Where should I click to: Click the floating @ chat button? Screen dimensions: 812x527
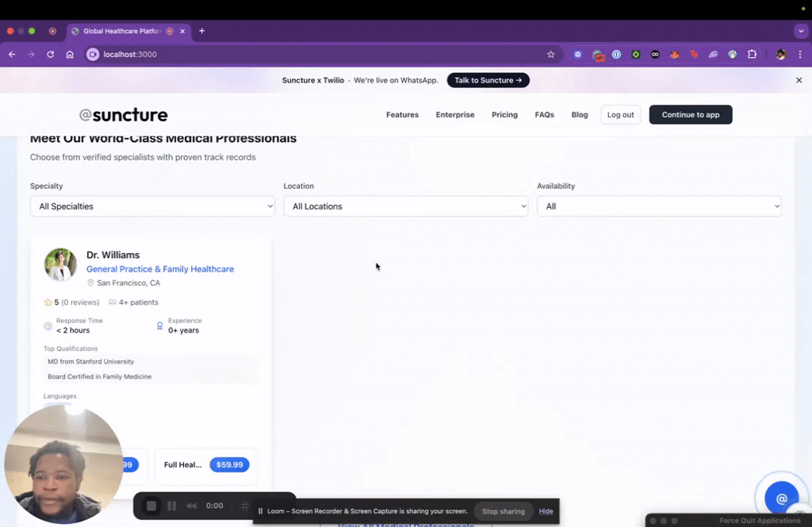(x=781, y=498)
